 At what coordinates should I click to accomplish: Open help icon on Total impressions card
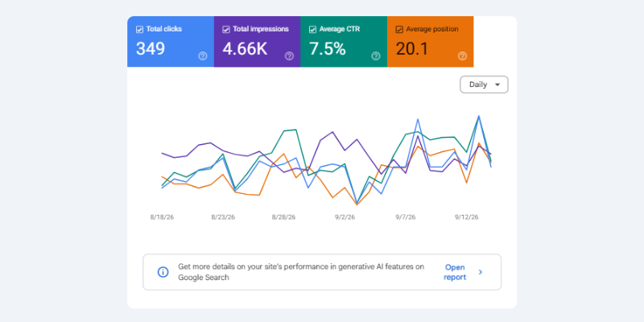coord(290,56)
